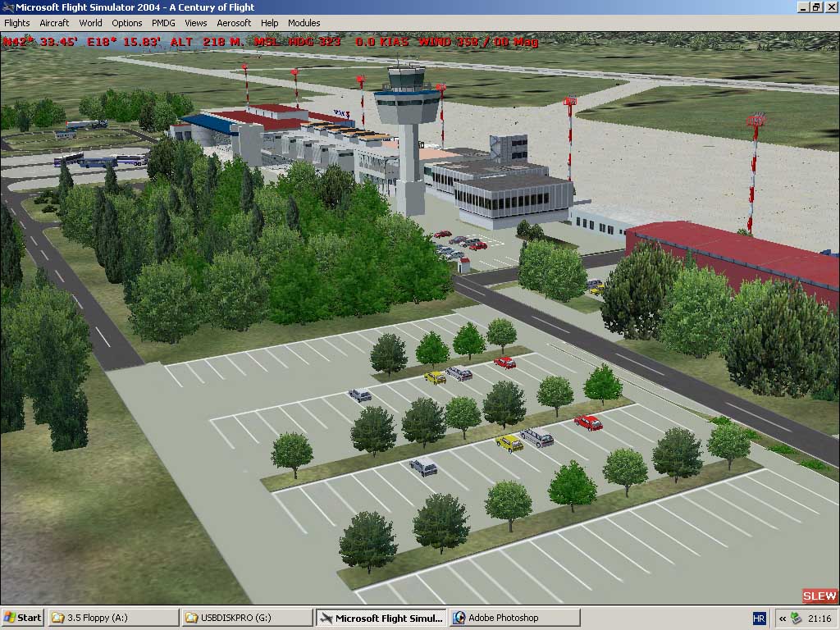Click the Flight Simulator title bar airplane icon

tap(7, 7)
